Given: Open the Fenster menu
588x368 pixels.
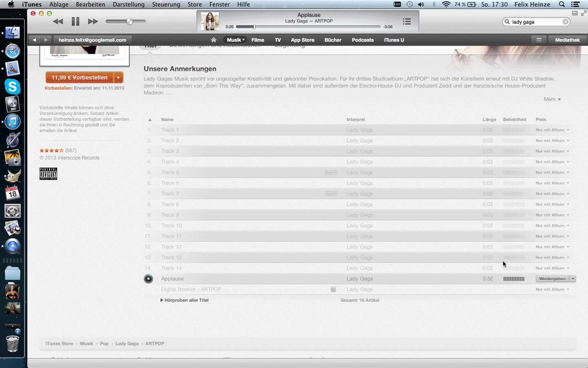Looking at the screenshot, I should 219,5.
